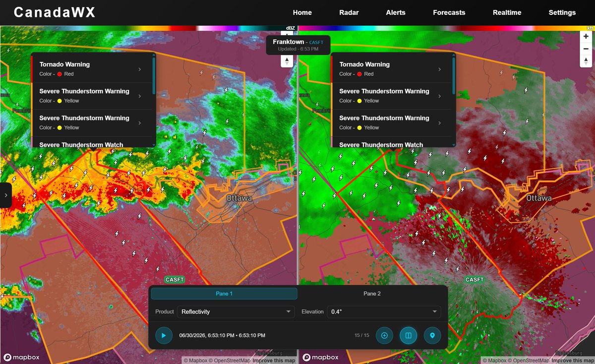Expand the left sidebar arrow tab
Viewport: 595px width, 364px height.
click(x=5, y=195)
